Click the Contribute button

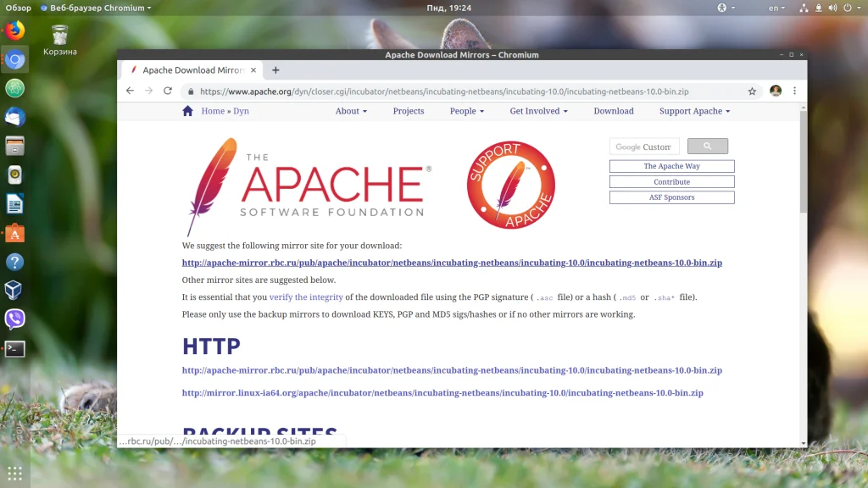pos(671,181)
